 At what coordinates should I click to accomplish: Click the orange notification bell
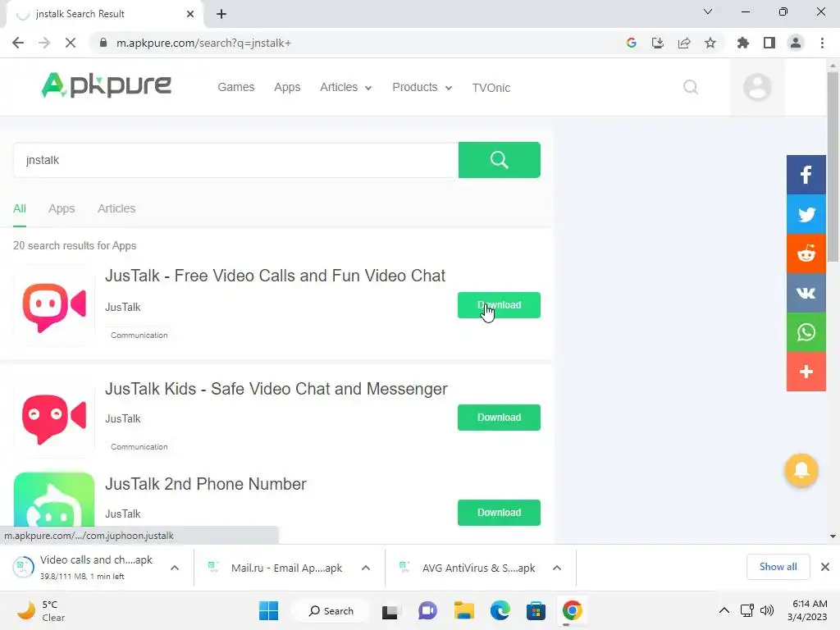click(x=801, y=470)
